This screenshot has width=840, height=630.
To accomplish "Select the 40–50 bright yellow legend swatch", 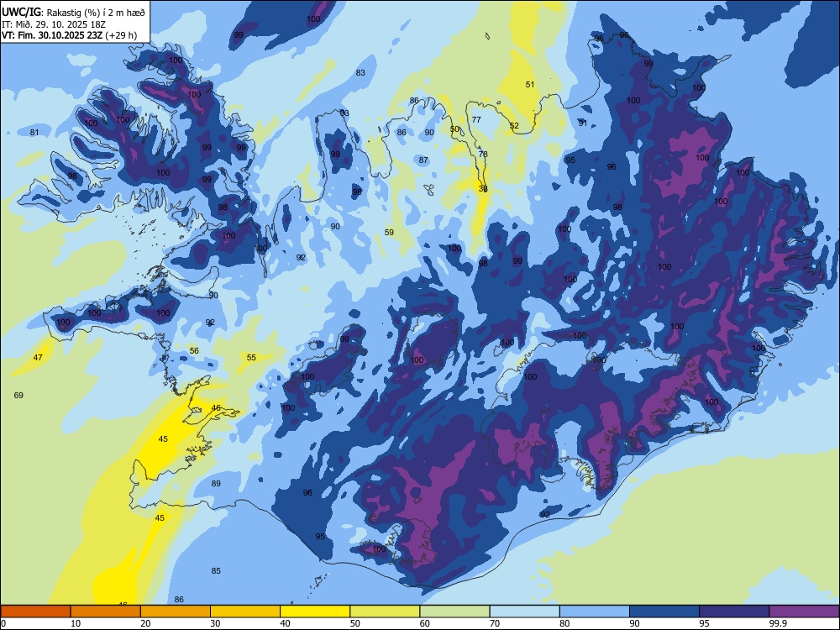I will [315, 612].
